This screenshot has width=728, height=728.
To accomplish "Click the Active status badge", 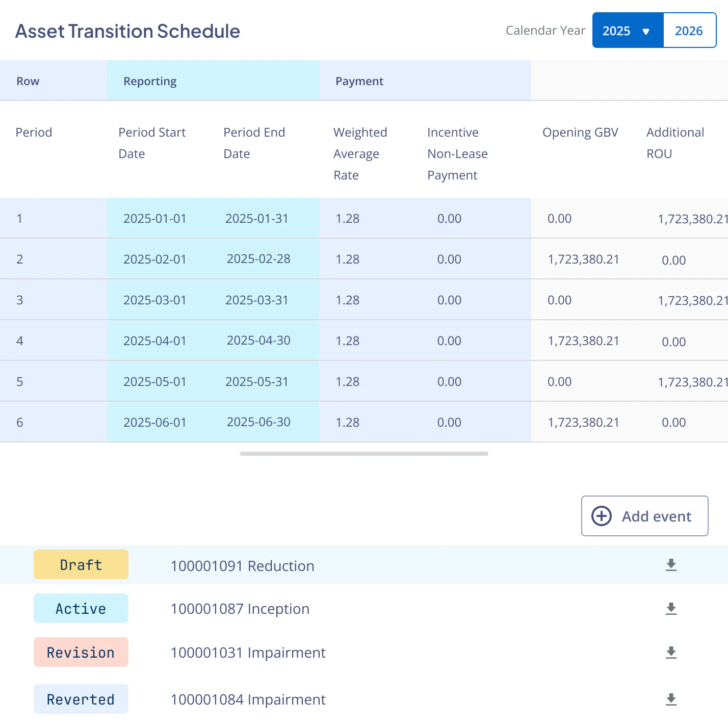I will [x=81, y=608].
